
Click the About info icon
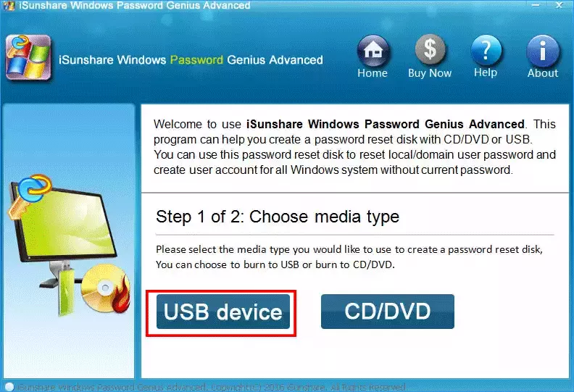point(543,51)
